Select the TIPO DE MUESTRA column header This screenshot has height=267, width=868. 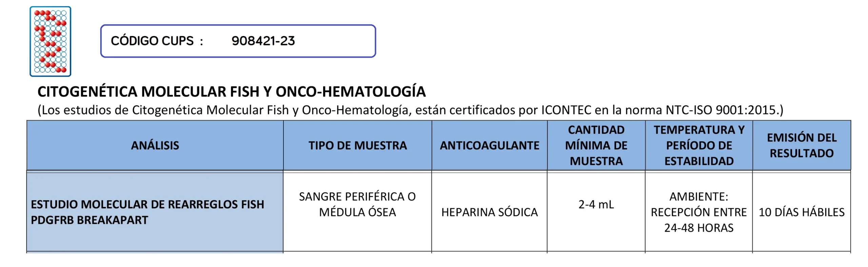pos(357,146)
